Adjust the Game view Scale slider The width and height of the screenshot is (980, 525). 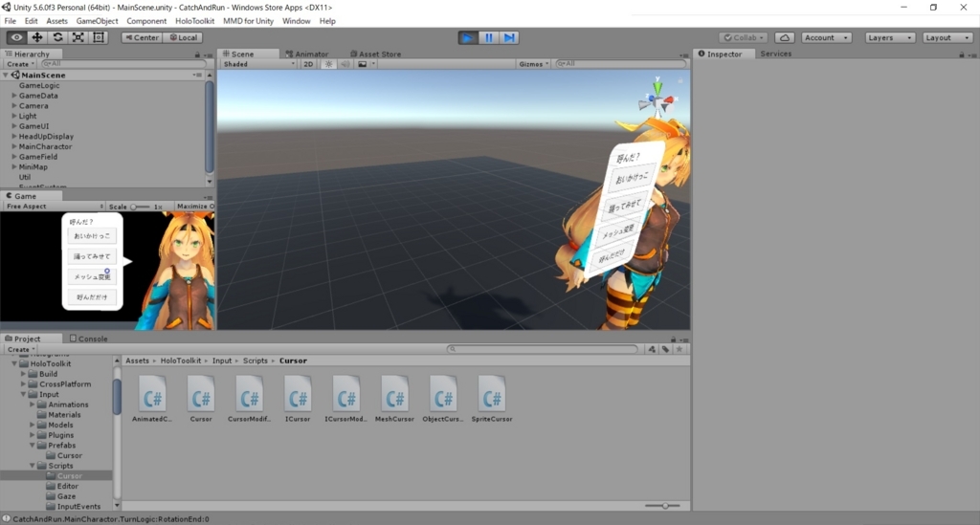[x=140, y=207]
